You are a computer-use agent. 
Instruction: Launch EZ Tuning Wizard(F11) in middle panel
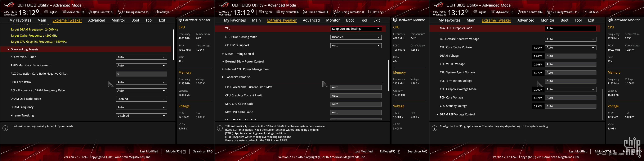(x=348, y=12)
